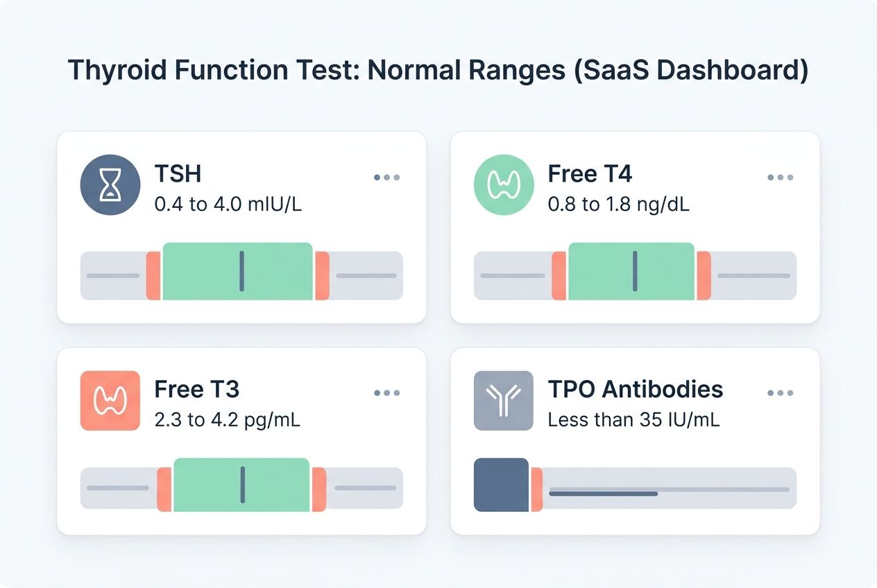
Task: Click the TSH green normal range zone
Action: coord(201,271)
